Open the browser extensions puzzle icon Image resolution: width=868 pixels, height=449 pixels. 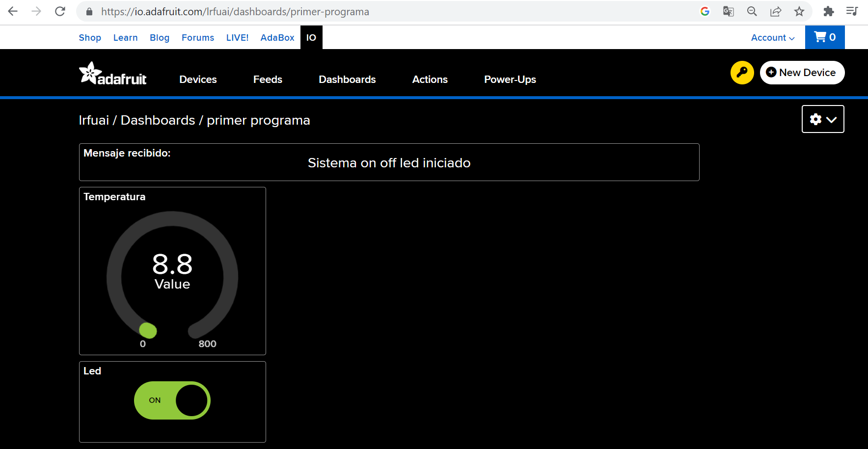829,11
